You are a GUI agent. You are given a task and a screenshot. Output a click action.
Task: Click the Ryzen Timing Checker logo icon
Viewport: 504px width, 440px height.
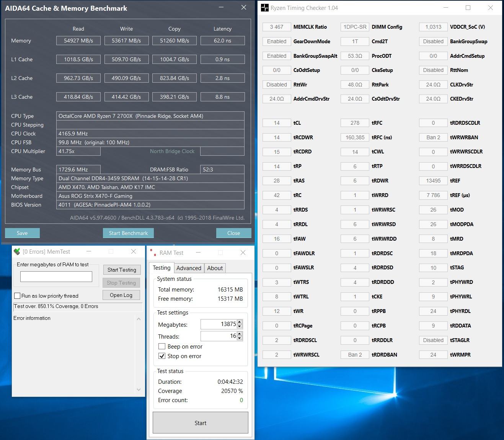[x=264, y=8]
